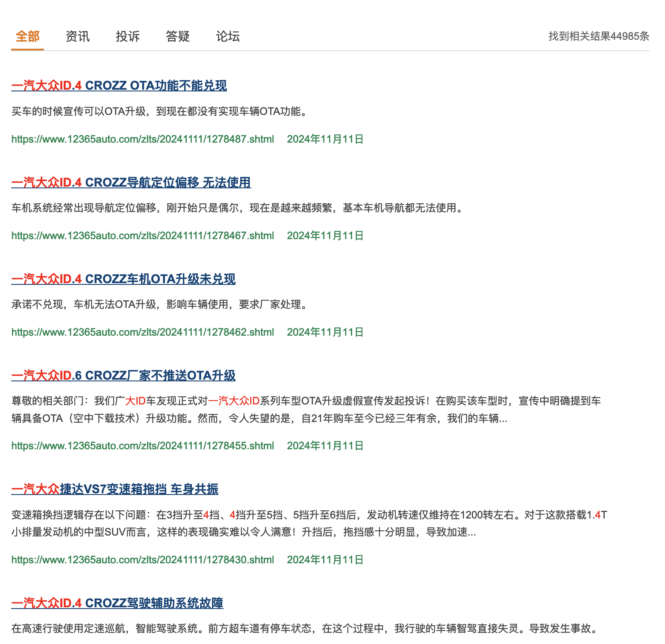
Task: Select the 全部 tab
Action: [x=27, y=36]
